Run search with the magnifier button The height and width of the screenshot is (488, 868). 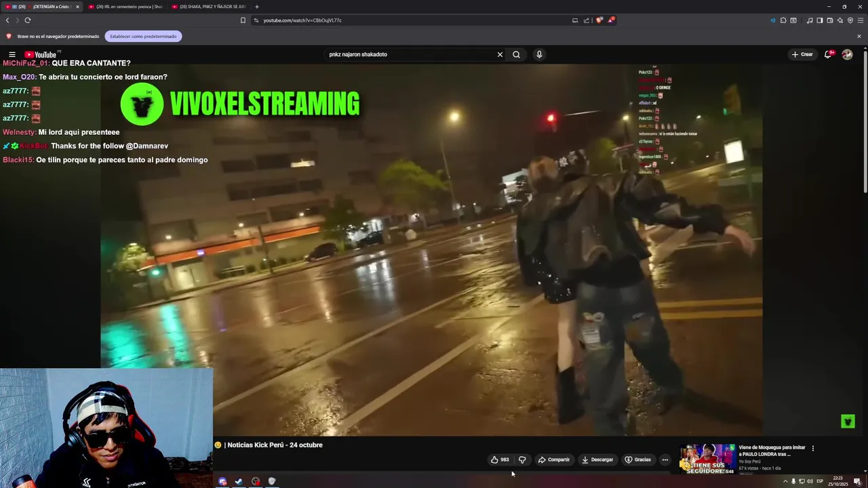[x=516, y=54]
